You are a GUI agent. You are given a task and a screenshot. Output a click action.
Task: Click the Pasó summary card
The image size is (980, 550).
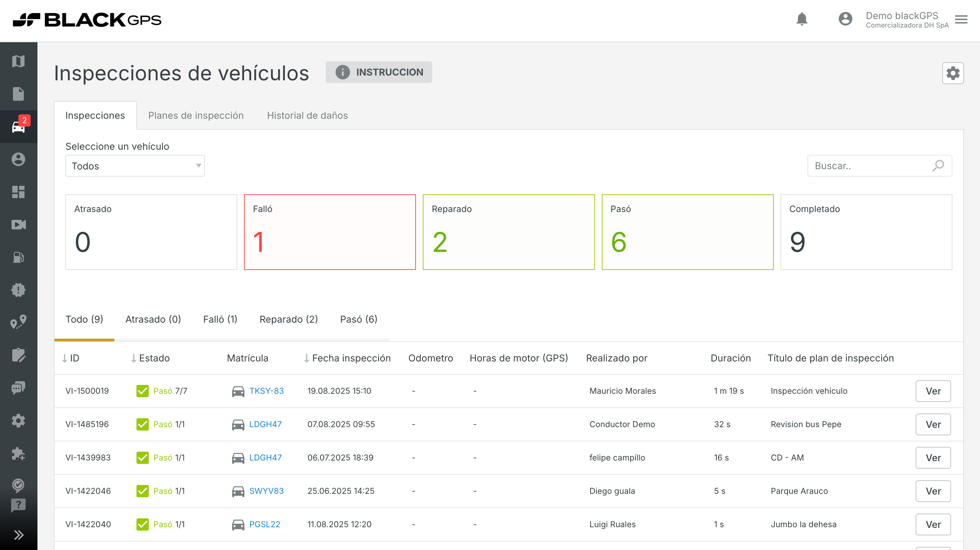[x=688, y=232]
